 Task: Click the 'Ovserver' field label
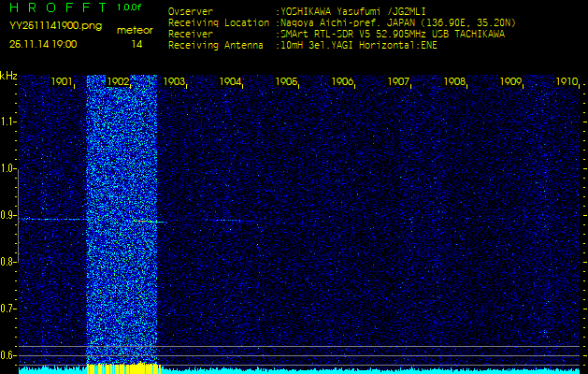coord(191,11)
